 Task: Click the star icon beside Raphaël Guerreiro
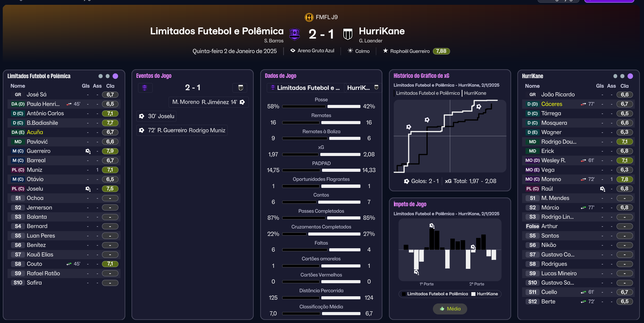[386, 51]
